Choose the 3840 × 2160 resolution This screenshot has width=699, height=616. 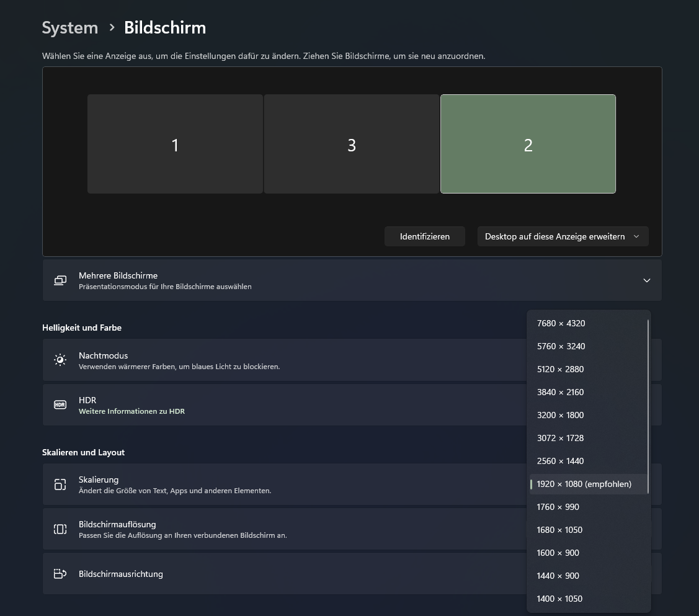click(560, 392)
